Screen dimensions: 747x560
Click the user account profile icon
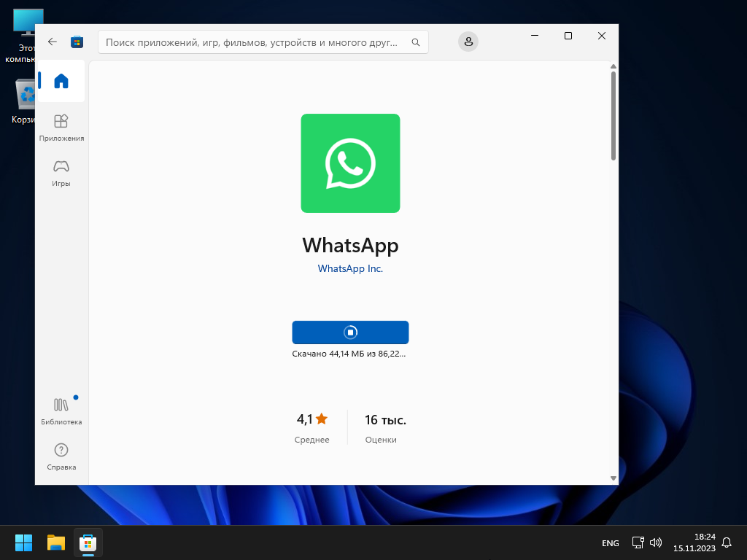click(468, 42)
